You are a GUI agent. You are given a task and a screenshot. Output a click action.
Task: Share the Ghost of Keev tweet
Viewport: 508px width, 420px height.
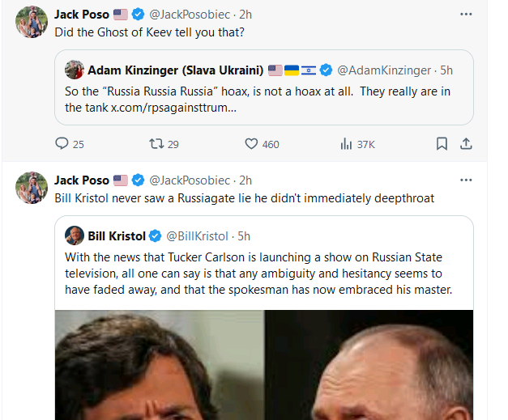click(466, 144)
